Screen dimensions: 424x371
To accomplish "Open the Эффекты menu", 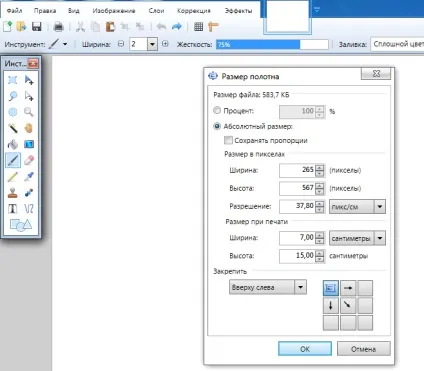I will click(x=238, y=11).
